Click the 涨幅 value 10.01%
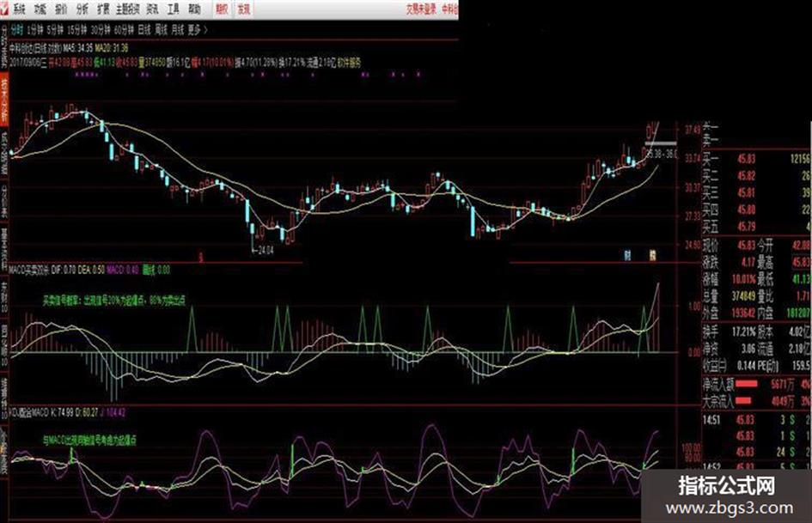812x523 pixels. 744,279
